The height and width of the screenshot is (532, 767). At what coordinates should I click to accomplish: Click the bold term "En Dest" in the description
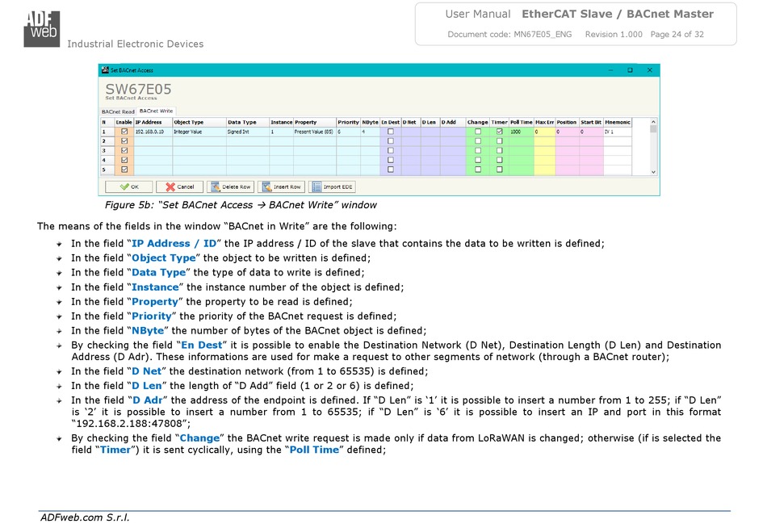202,346
